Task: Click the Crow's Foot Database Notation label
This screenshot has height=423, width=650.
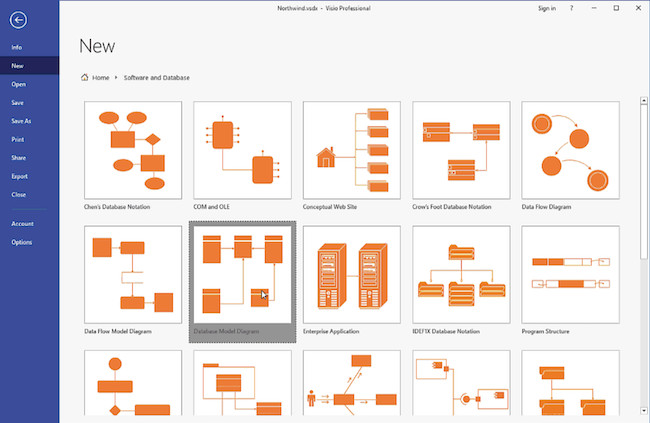Action: click(451, 207)
